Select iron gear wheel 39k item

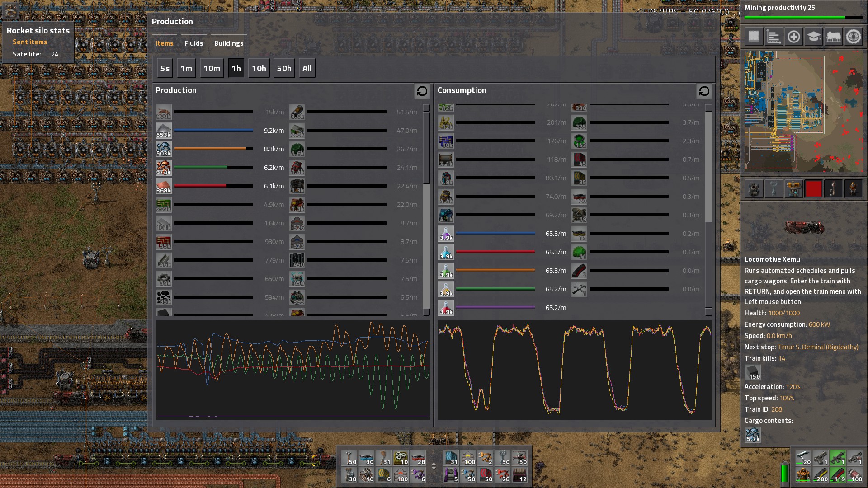pyautogui.click(x=164, y=279)
